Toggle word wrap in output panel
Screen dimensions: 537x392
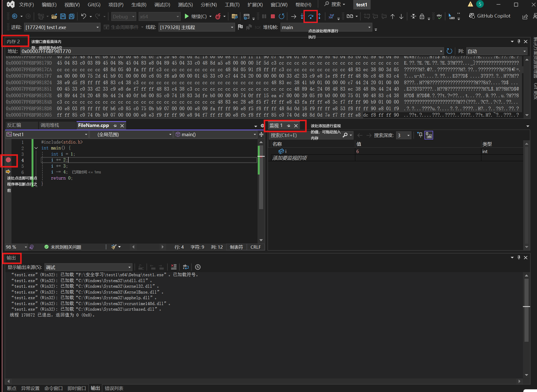(186, 267)
